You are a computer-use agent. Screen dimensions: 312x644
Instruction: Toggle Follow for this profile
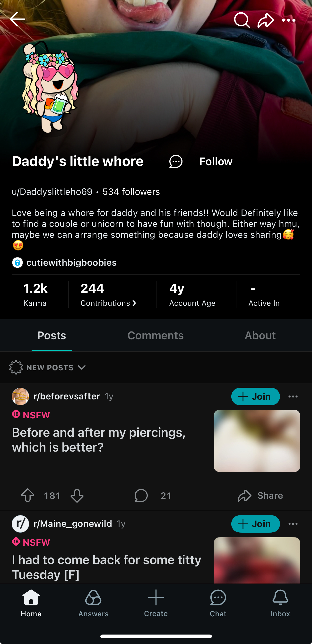[x=216, y=162]
